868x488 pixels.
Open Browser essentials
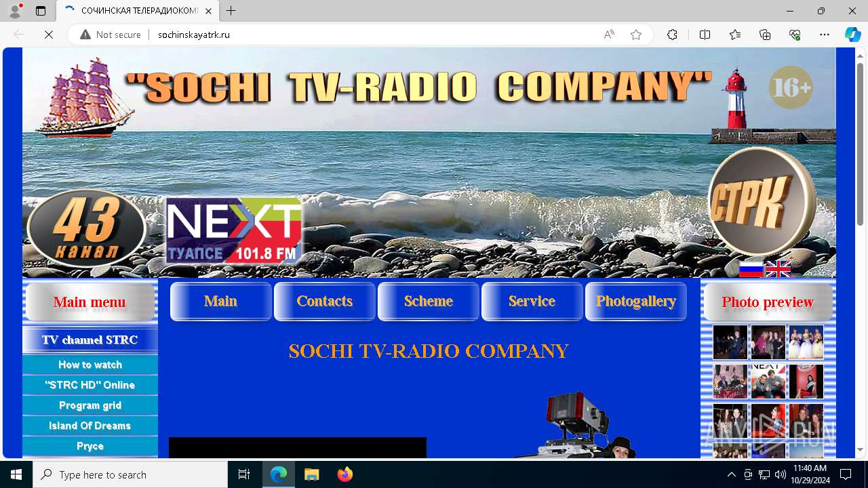795,35
